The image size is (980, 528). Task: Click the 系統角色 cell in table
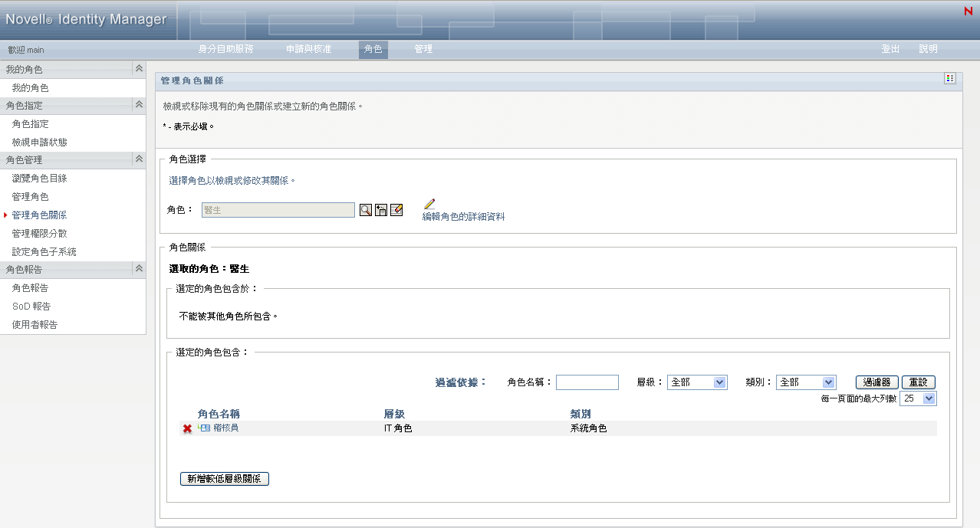(x=589, y=428)
